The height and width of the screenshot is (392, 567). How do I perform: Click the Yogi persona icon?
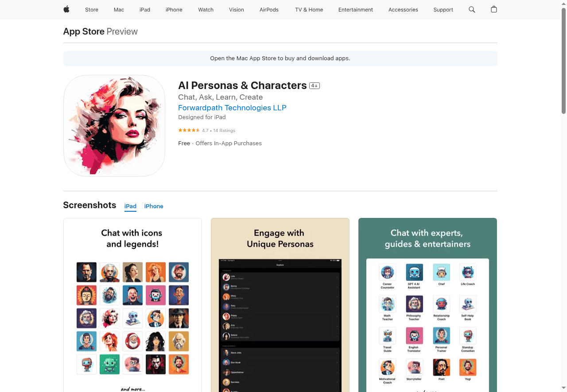click(x=468, y=367)
